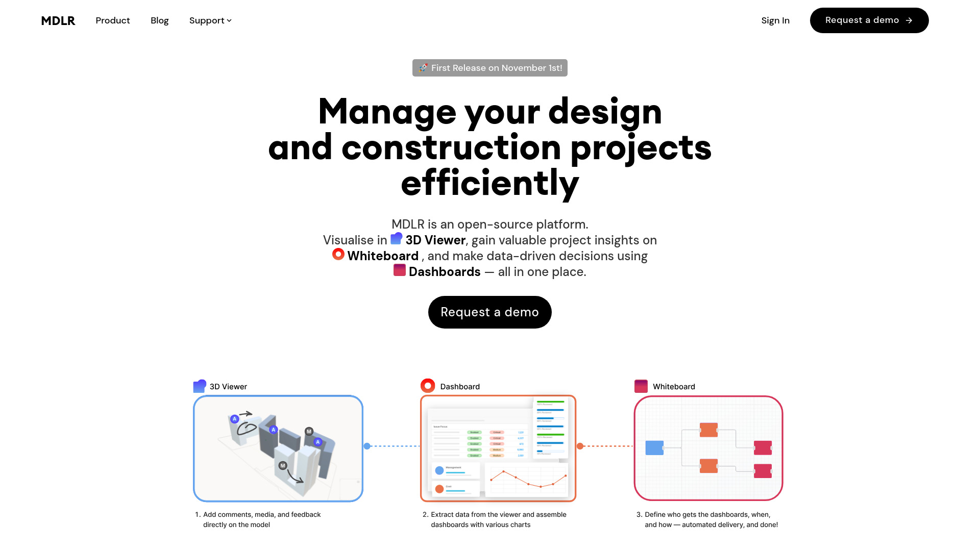This screenshot has width=980, height=551.
Task: Click the 3D Viewer icon in features section
Action: (199, 386)
